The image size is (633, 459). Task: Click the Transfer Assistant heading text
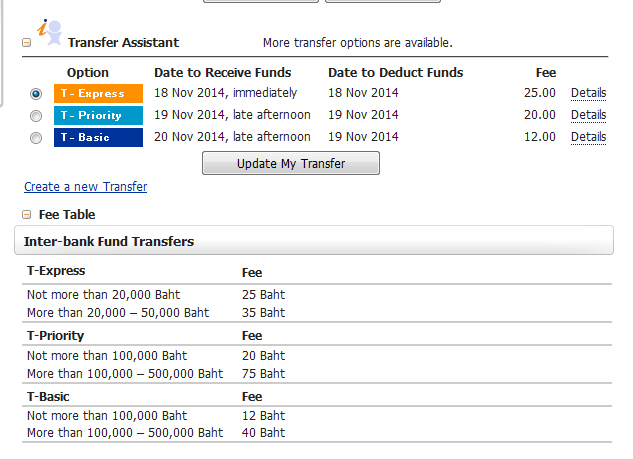[123, 42]
